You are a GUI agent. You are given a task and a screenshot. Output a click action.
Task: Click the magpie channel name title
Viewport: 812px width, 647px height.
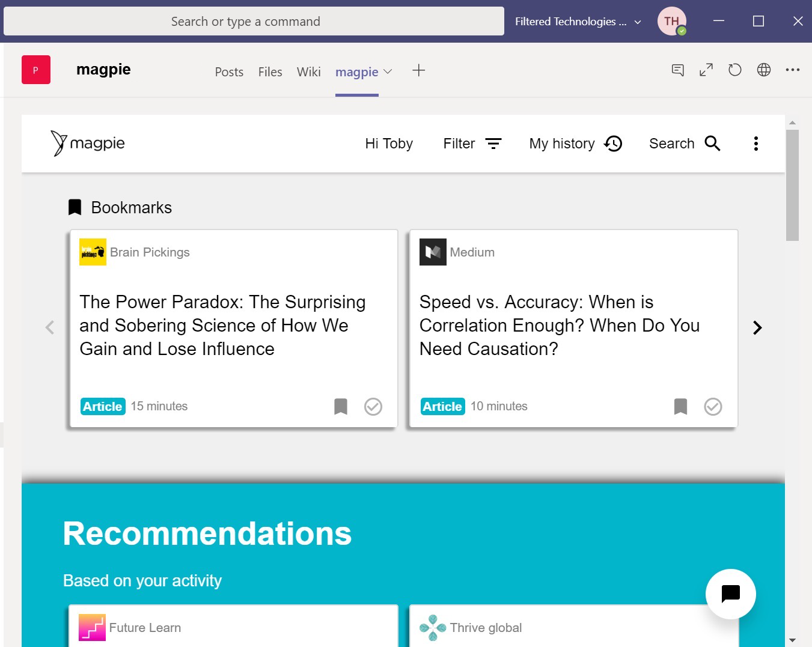tap(103, 69)
